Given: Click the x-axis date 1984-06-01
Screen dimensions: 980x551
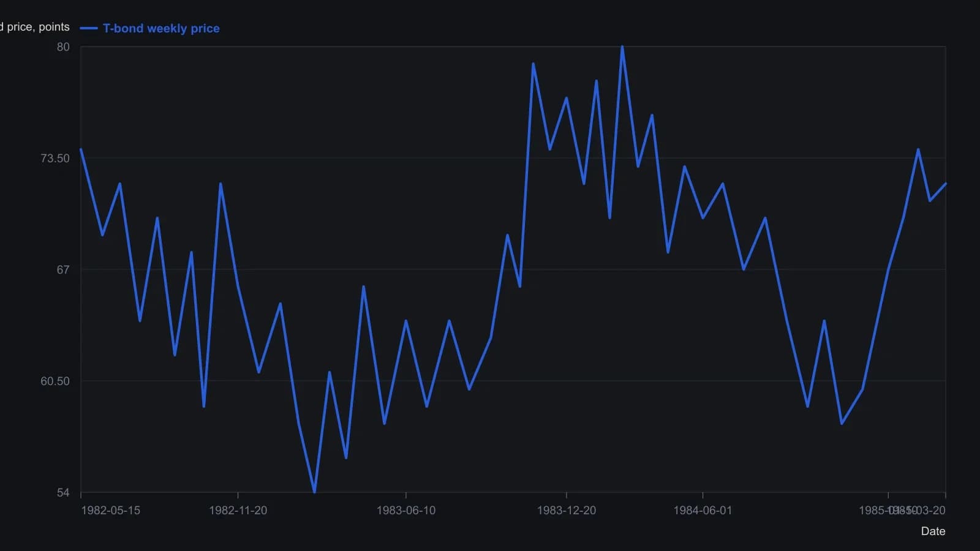Looking at the screenshot, I should pos(703,511).
